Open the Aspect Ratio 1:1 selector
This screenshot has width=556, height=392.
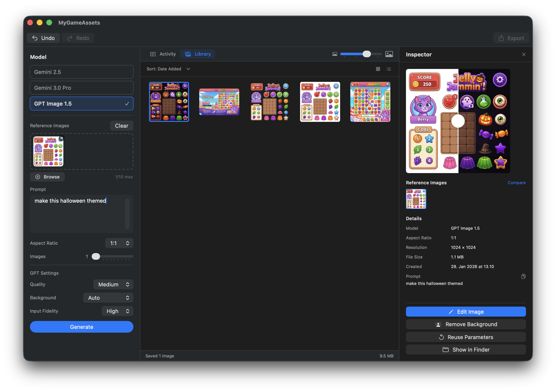[119, 243]
